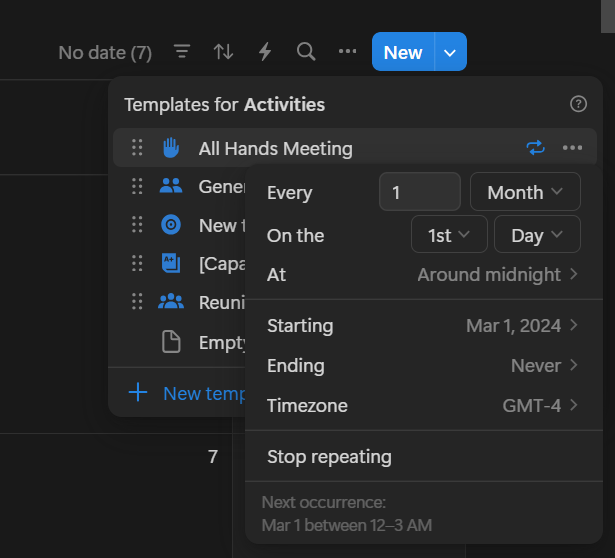The height and width of the screenshot is (558, 615).
Task: Expand the New button dropdown arrow
Action: [450, 52]
